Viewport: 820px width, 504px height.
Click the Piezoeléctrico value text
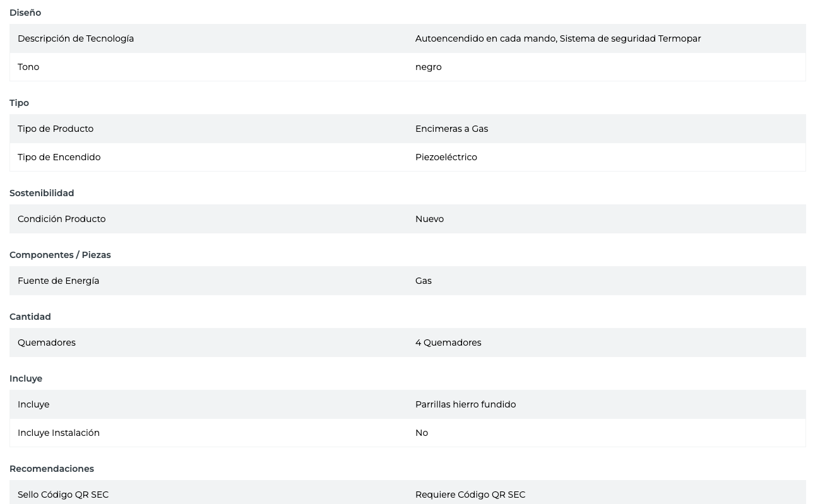446,157
